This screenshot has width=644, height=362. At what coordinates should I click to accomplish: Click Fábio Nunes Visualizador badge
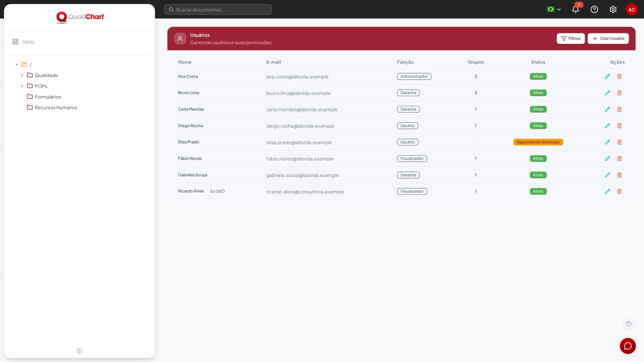click(412, 158)
